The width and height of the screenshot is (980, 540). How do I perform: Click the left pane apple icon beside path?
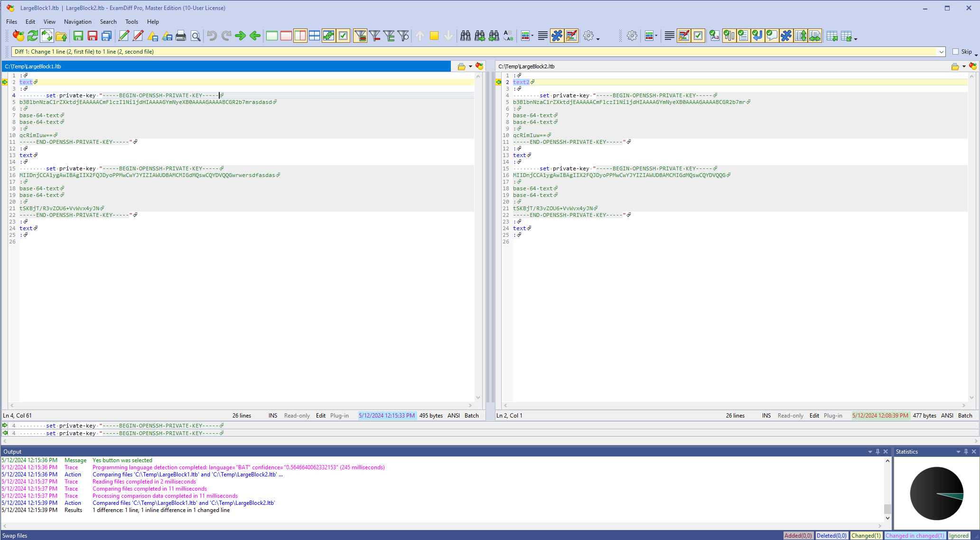tap(479, 66)
